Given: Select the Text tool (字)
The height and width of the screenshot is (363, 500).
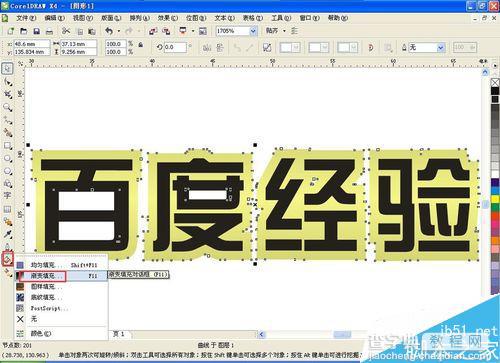Looking at the screenshot, I should (x=7, y=195).
